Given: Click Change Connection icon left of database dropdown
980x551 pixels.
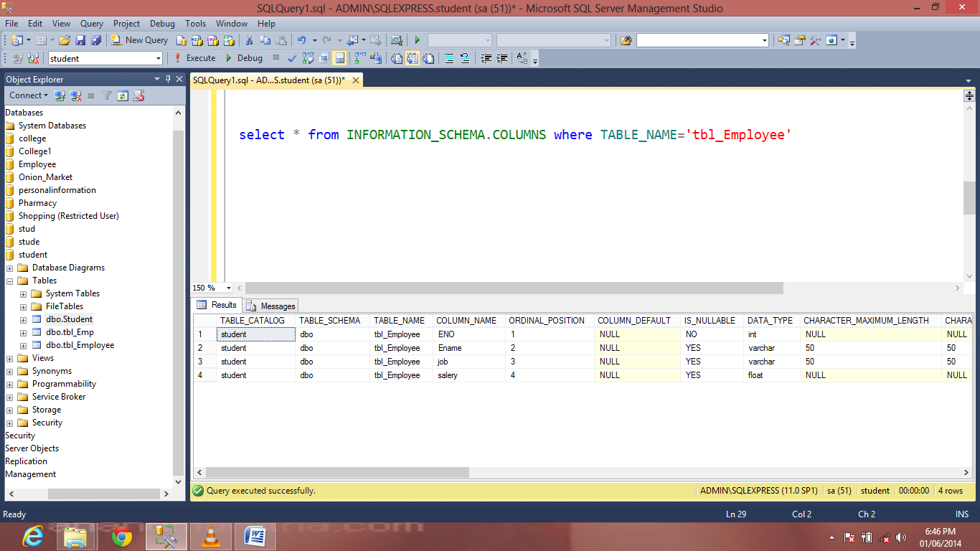Looking at the screenshot, I should click(33, 58).
